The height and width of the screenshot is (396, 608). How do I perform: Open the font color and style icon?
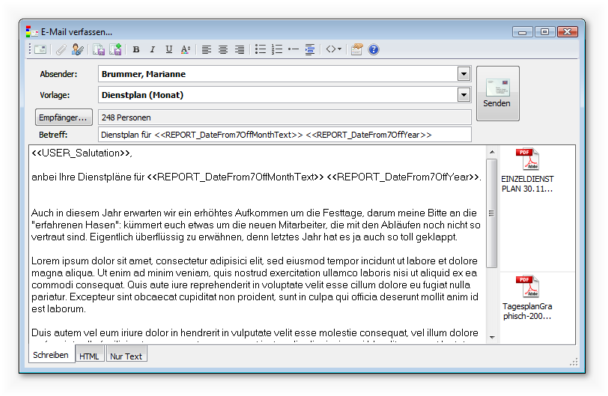click(x=185, y=50)
